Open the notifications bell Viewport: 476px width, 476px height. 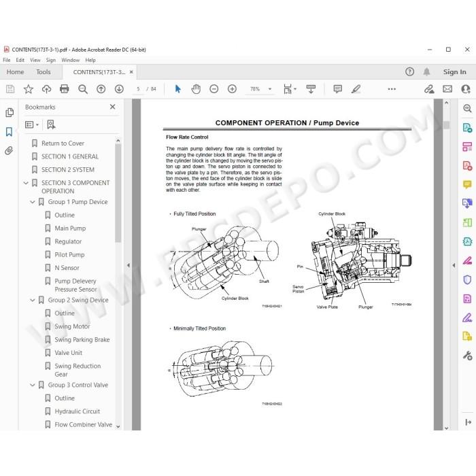(x=426, y=72)
